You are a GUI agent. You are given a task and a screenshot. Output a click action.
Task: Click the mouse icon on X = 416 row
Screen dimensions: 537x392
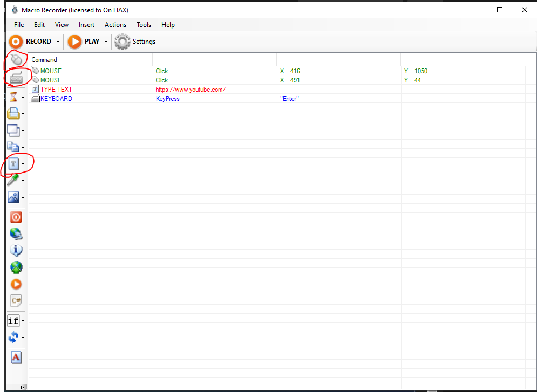[x=35, y=71]
